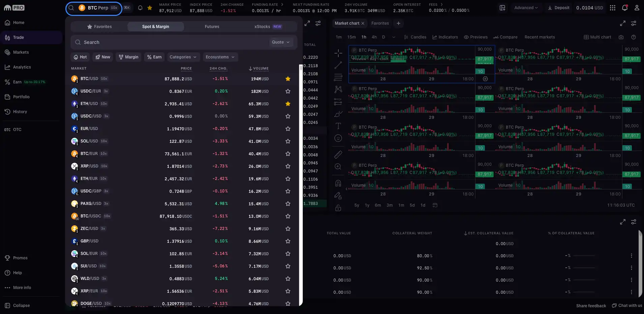This screenshot has width=644, height=314.
Task: Open notifications via the bell icon
Action: [625, 7]
